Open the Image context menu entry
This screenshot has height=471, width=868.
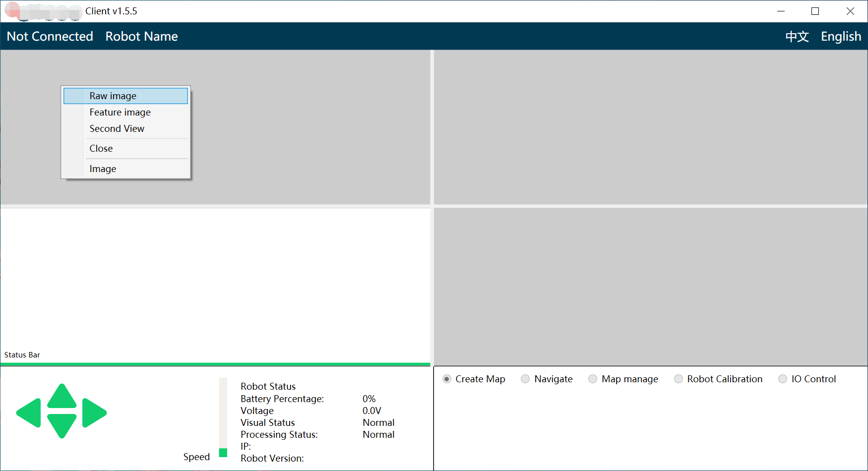[x=103, y=169]
